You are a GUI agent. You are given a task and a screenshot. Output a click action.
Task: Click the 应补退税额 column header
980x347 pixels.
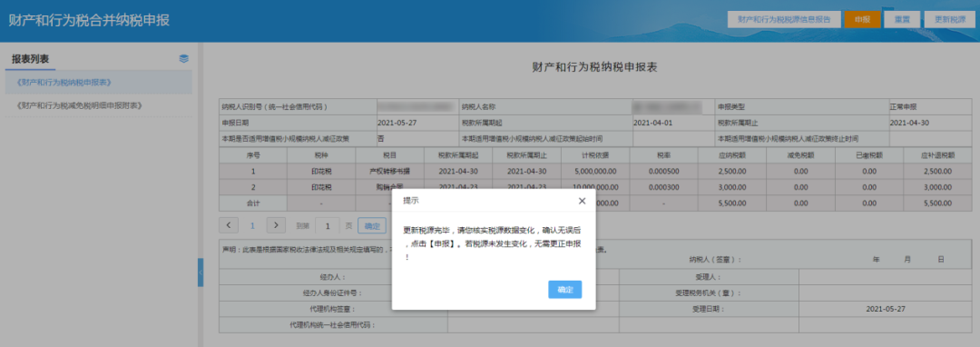pyautogui.click(x=937, y=155)
